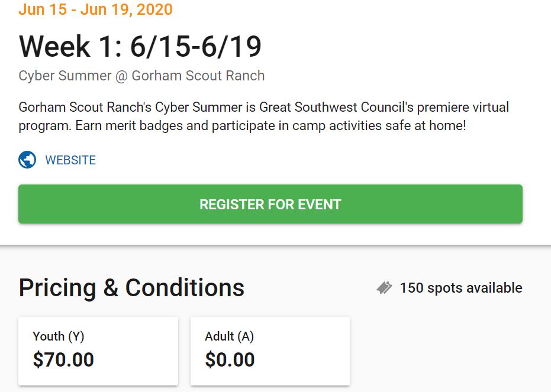
Task: Click the Jun 15 - Jun 19, 2020 date
Action: click(x=96, y=9)
